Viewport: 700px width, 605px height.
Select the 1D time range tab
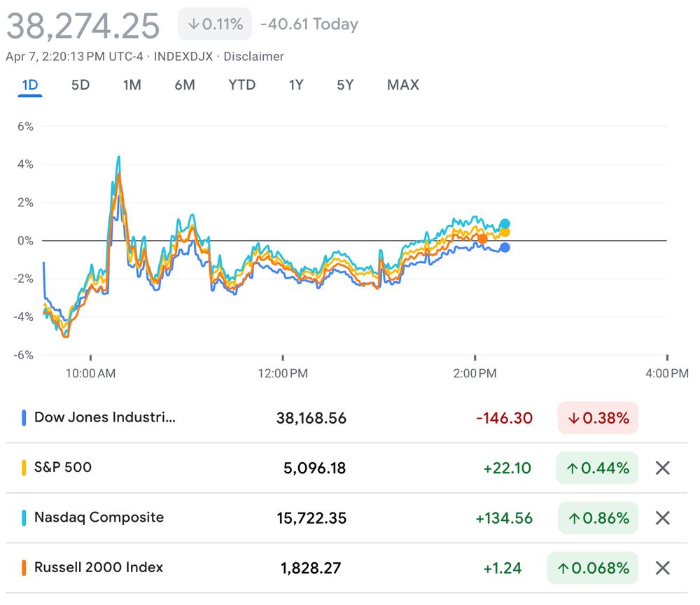pos(30,85)
